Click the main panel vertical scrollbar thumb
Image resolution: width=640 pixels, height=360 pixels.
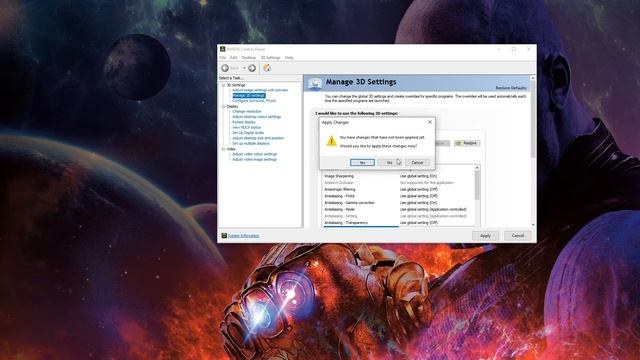533,118
